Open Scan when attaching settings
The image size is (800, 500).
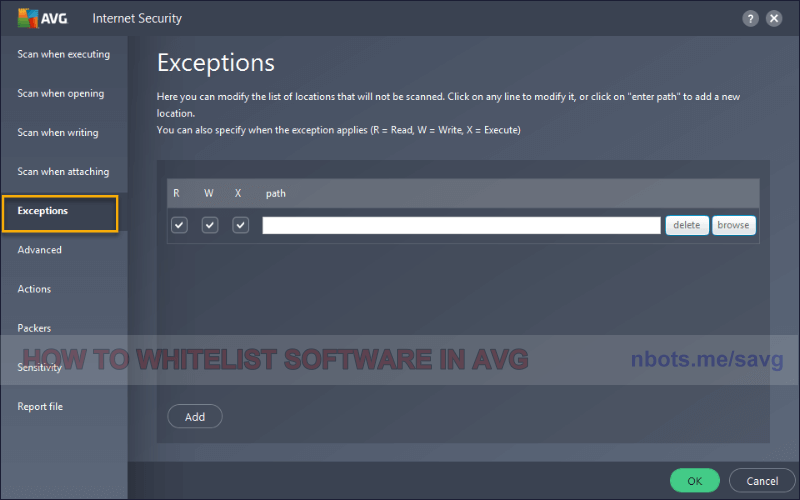click(63, 171)
